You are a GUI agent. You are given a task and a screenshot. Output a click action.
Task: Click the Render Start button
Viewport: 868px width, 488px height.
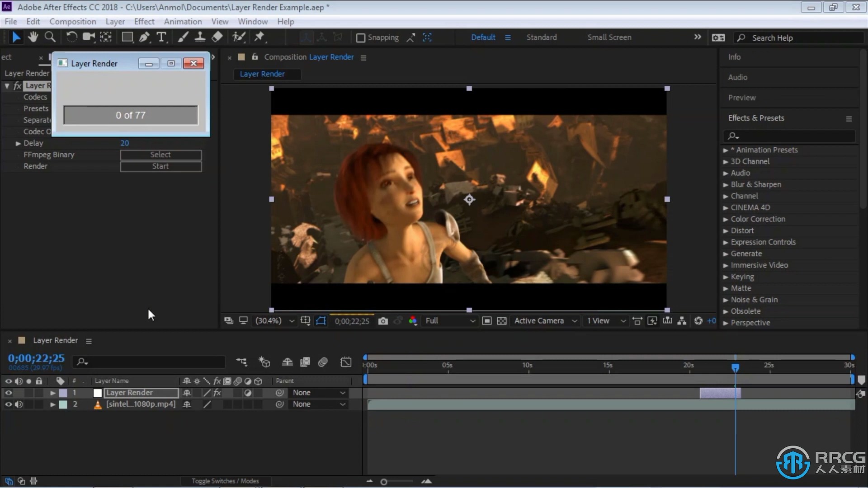point(160,166)
